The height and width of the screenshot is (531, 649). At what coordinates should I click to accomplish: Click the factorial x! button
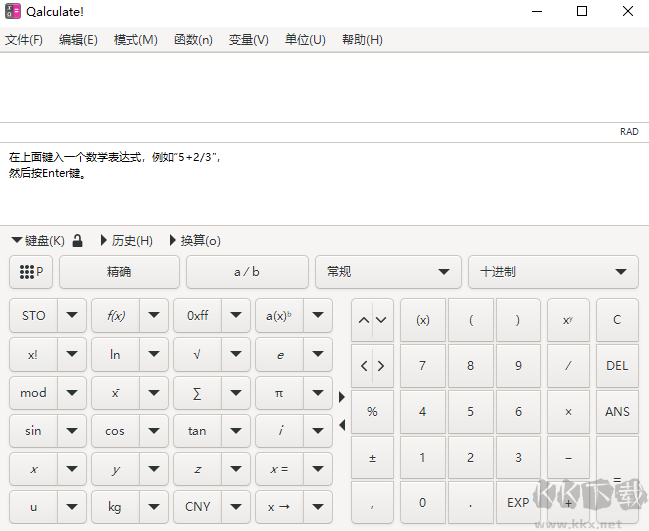point(34,355)
